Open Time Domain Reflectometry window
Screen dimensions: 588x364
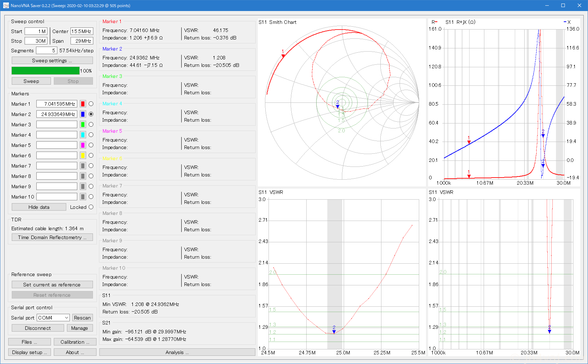[52, 237]
